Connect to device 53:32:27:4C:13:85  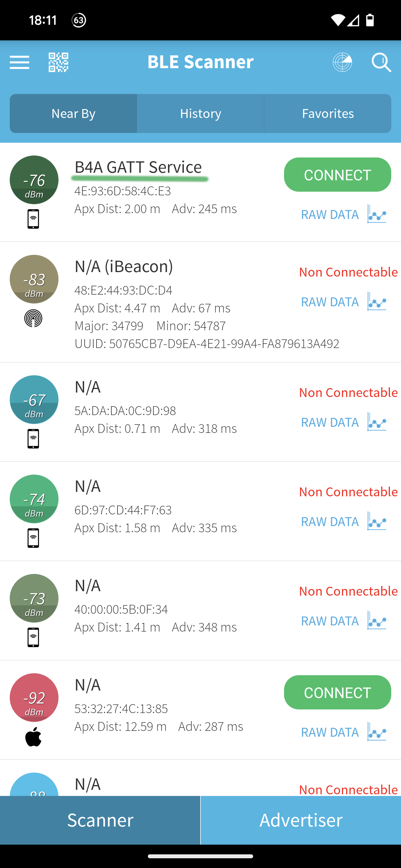coord(337,692)
